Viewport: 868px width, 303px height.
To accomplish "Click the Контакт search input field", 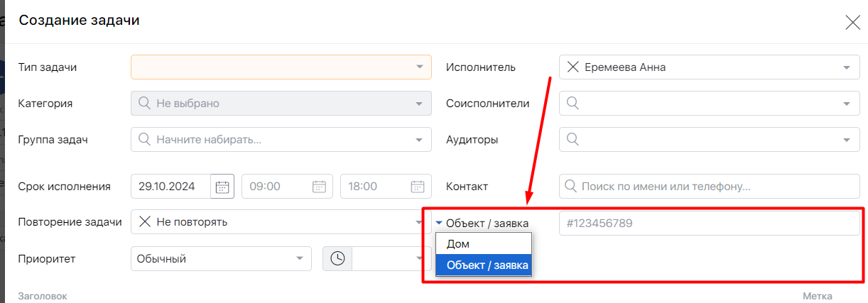I will pos(710,187).
